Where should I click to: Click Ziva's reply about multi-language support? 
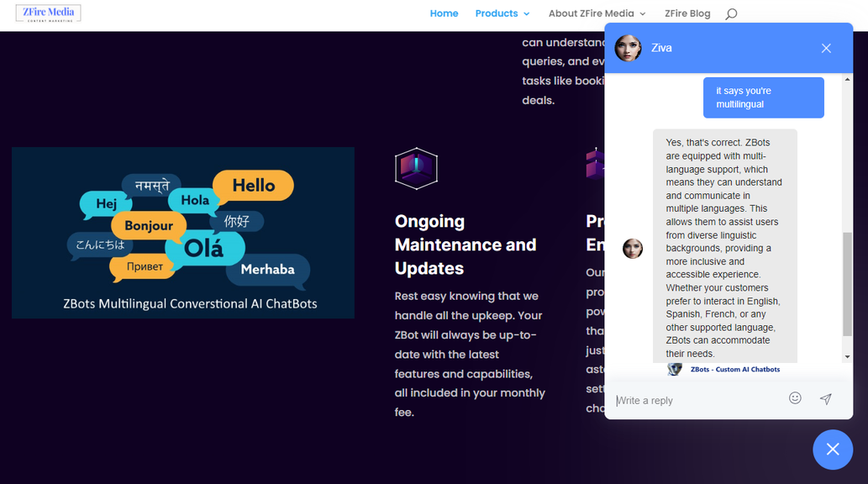(724, 248)
